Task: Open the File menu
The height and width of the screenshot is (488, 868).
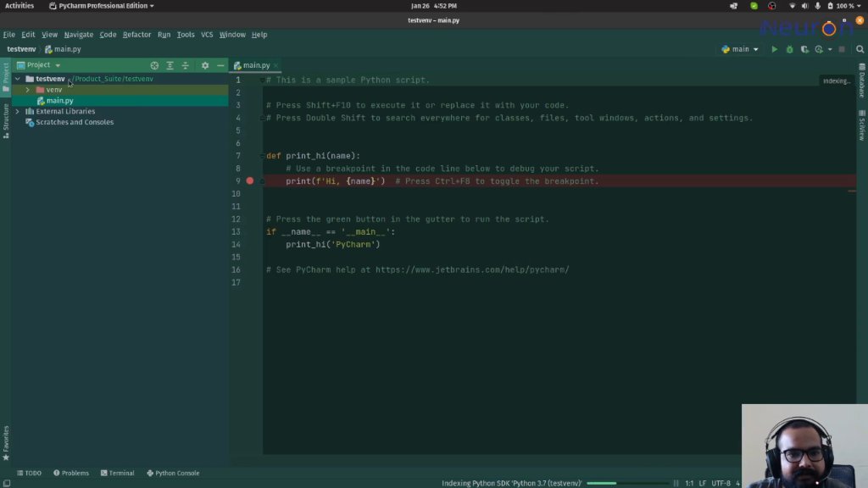Action: pos(8,34)
